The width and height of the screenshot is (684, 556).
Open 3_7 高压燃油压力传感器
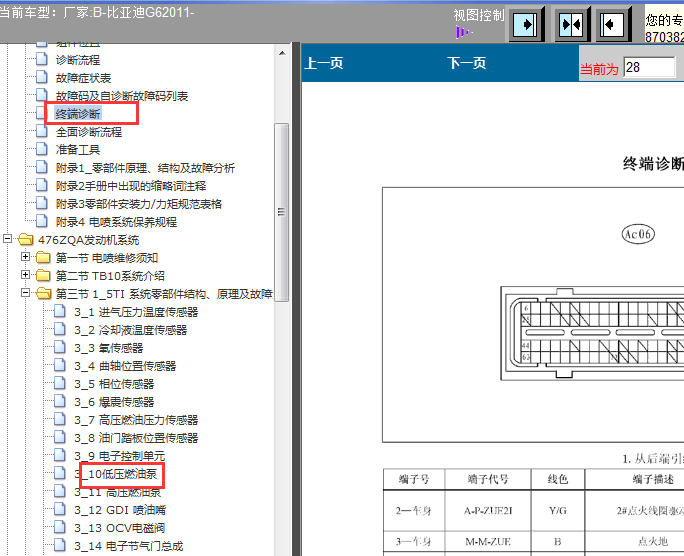pyautogui.click(x=136, y=420)
